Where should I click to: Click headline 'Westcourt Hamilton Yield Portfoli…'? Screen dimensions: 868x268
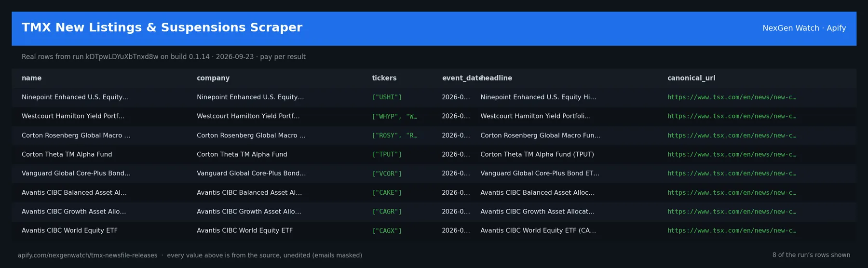click(536, 116)
